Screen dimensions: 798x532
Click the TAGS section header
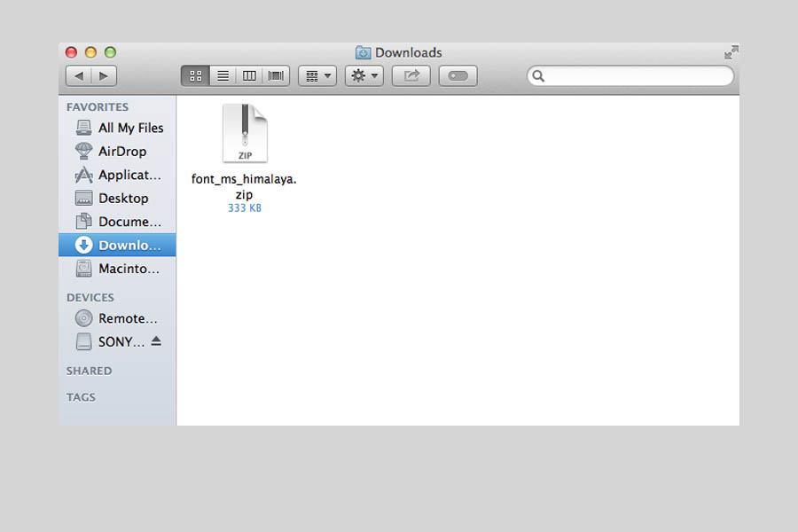tap(81, 397)
